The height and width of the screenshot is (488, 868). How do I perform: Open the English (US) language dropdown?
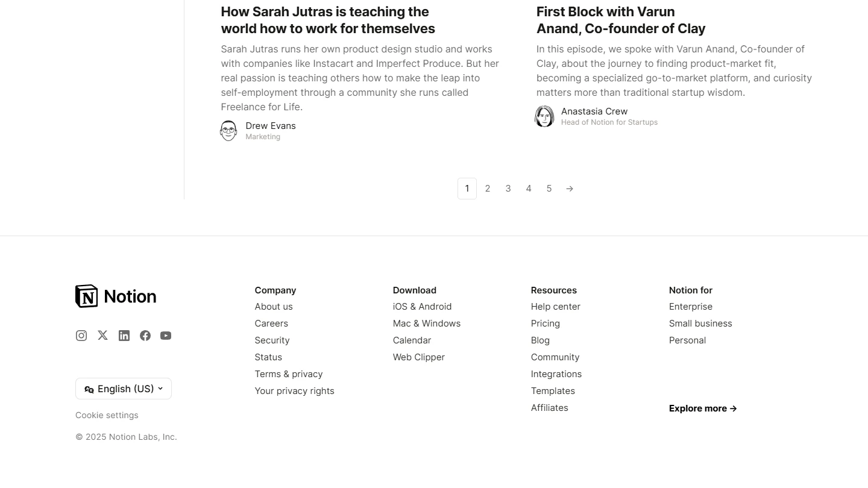click(124, 389)
